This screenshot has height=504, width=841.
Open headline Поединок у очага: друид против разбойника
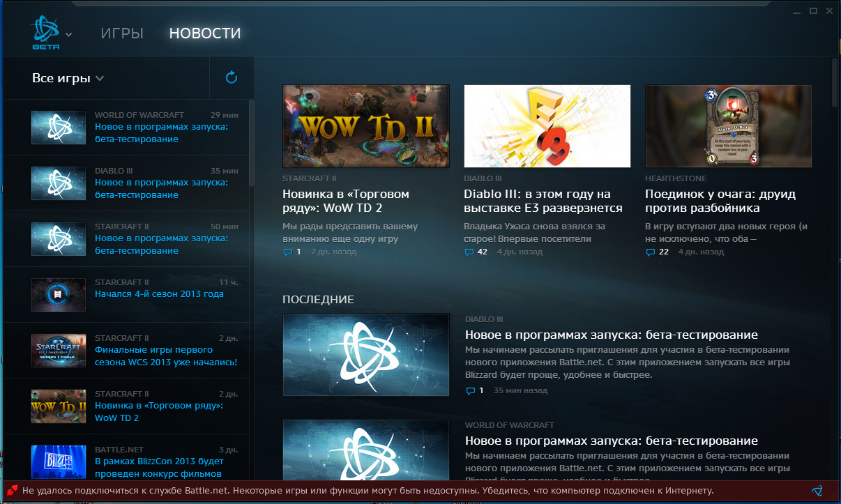720,201
